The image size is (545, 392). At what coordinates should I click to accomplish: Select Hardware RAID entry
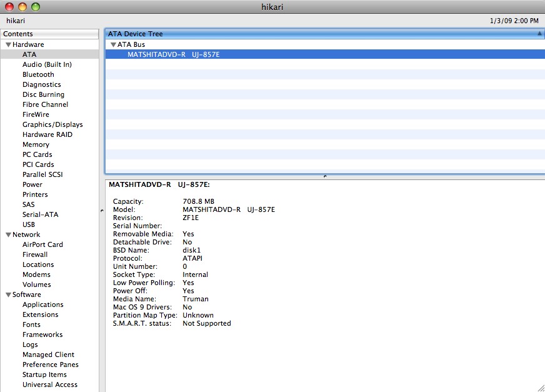point(47,134)
